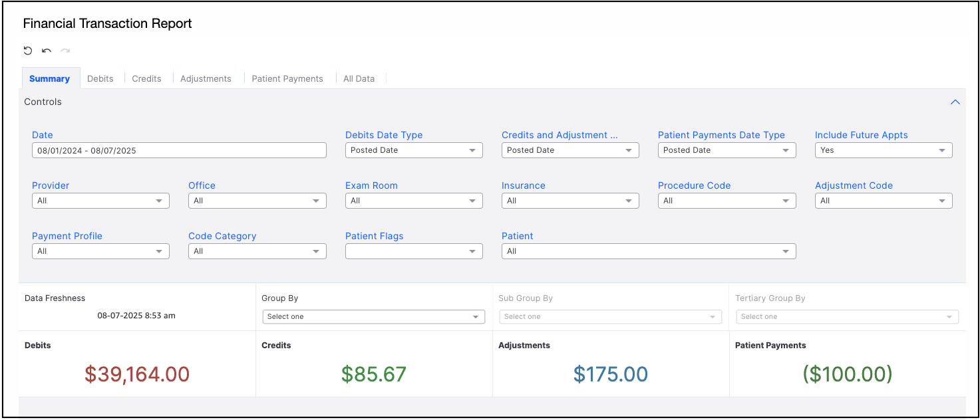Click the Adjustments total $175.00
The image size is (980, 420).
[611, 374]
